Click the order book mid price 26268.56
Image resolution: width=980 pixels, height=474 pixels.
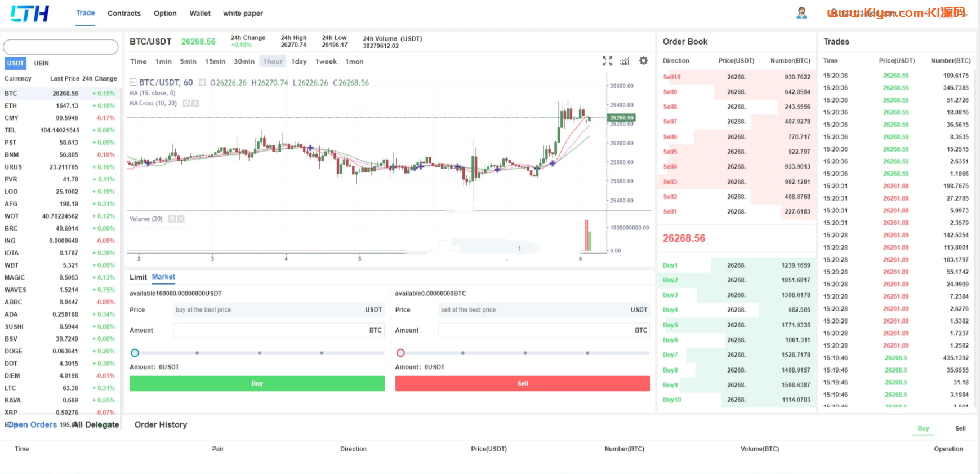click(x=684, y=238)
